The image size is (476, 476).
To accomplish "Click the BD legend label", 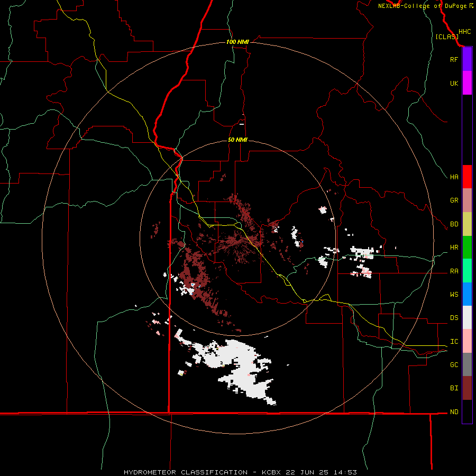I will tap(454, 224).
